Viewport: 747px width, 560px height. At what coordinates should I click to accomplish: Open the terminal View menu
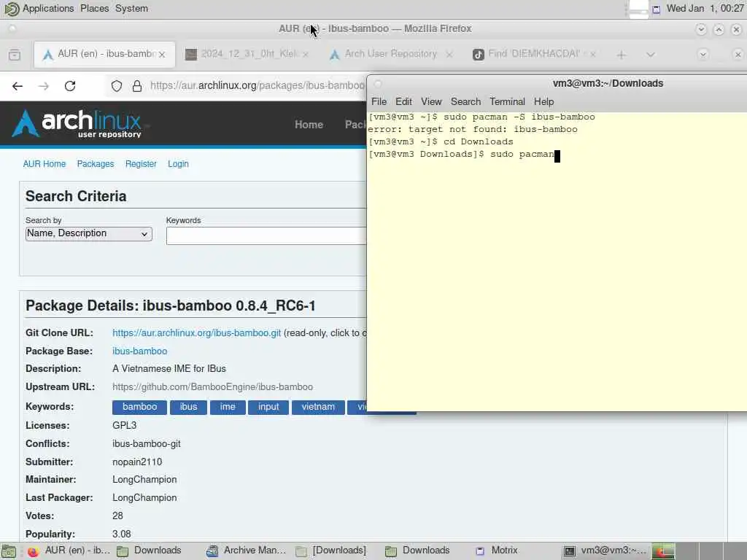click(x=431, y=102)
